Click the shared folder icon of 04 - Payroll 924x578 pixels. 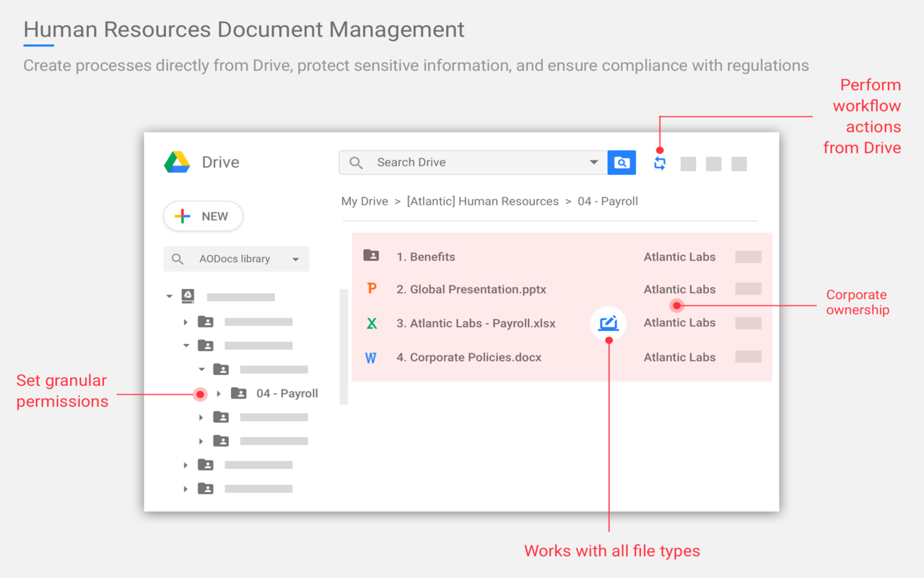(x=238, y=393)
